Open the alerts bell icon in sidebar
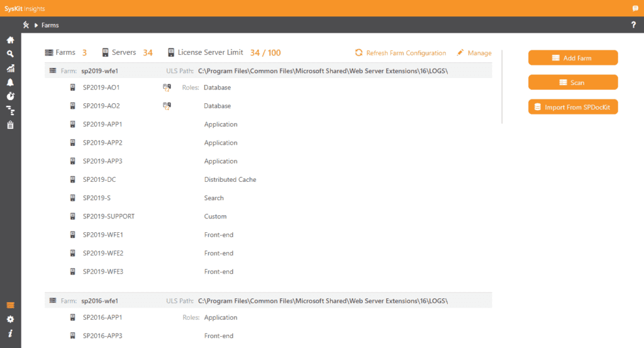This screenshot has height=348, width=644. (x=10, y=82)
